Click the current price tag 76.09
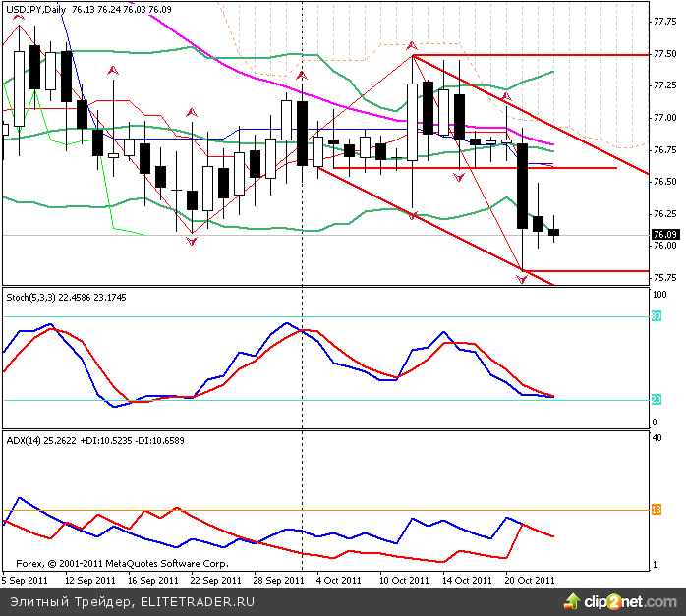Image resolution: width=686 pixels, height=616 pixels. coord(663,234)
